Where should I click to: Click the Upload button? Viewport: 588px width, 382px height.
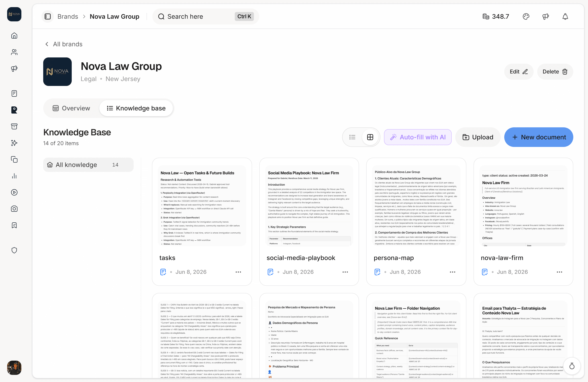point(478,137)
